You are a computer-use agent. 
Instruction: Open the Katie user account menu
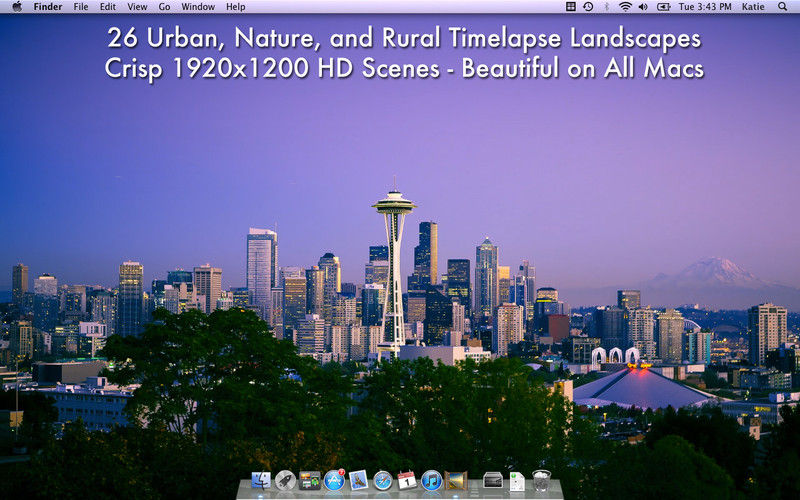753,7
